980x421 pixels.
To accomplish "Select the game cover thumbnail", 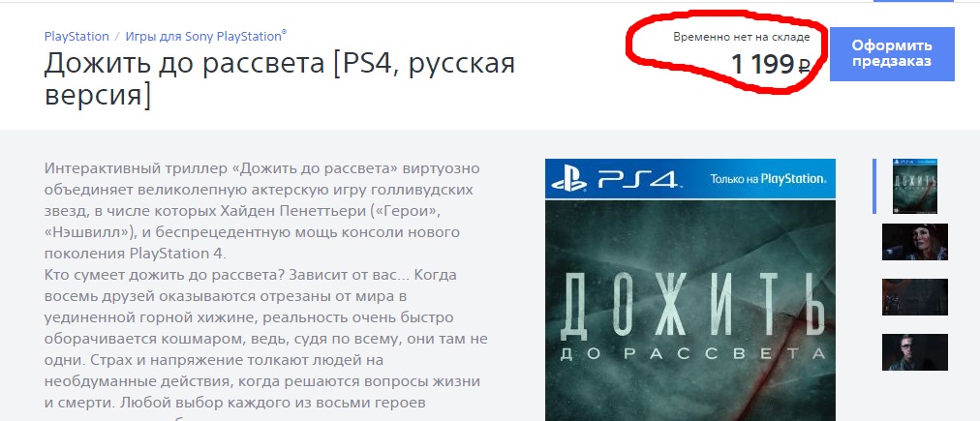I will 915,186.
